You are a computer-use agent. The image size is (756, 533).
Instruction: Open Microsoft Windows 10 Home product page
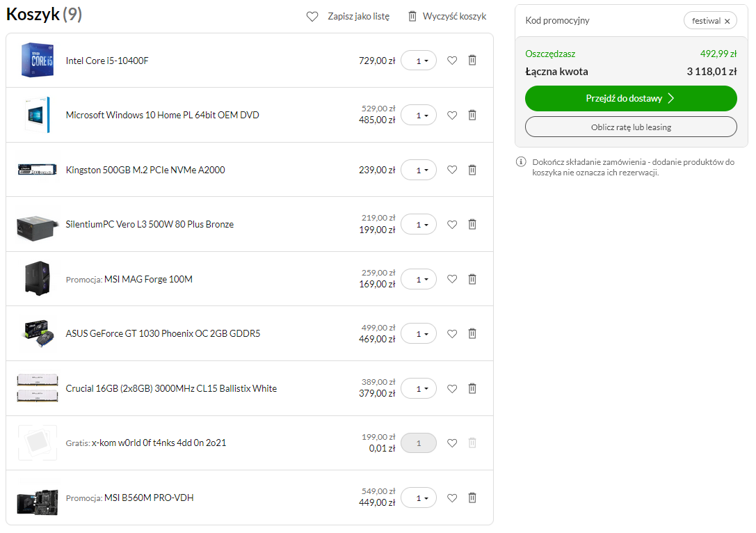tap(163, 116)
